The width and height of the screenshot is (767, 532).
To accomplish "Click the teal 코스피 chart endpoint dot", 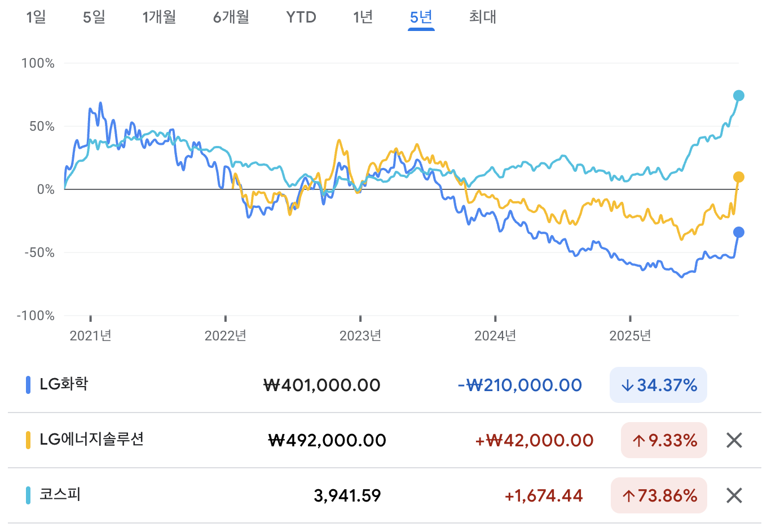I will point(738,96).
